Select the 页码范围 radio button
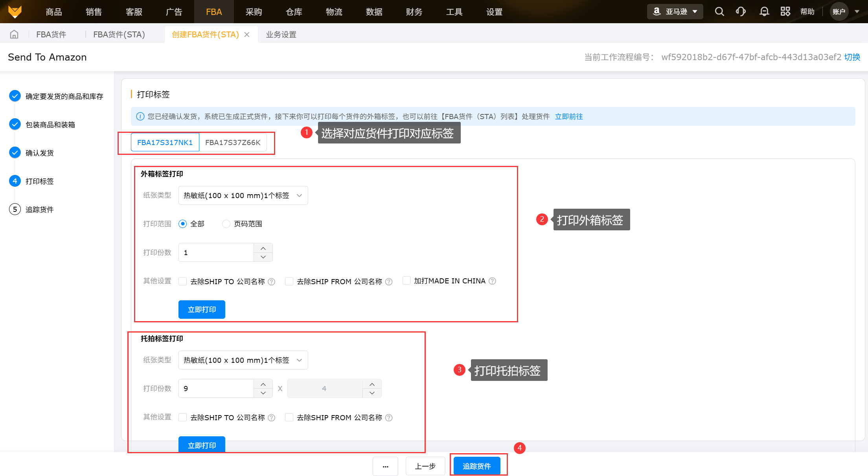Screen dimensions: 868x476 click(x=226, y=224)
